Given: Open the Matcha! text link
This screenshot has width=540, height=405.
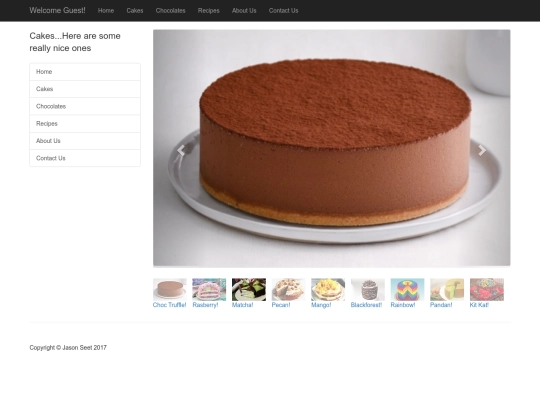Looking at the screenshot, I should pos(242,305).
